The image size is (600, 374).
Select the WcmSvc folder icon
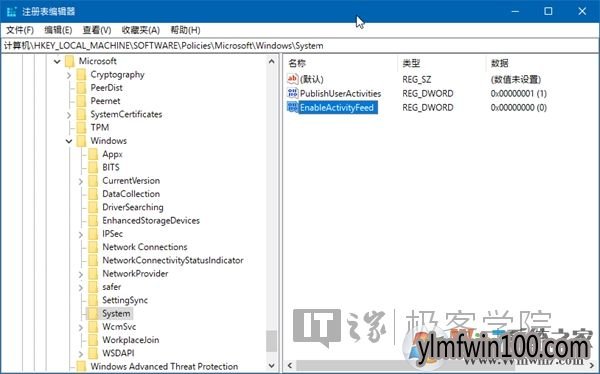[93, 327]
